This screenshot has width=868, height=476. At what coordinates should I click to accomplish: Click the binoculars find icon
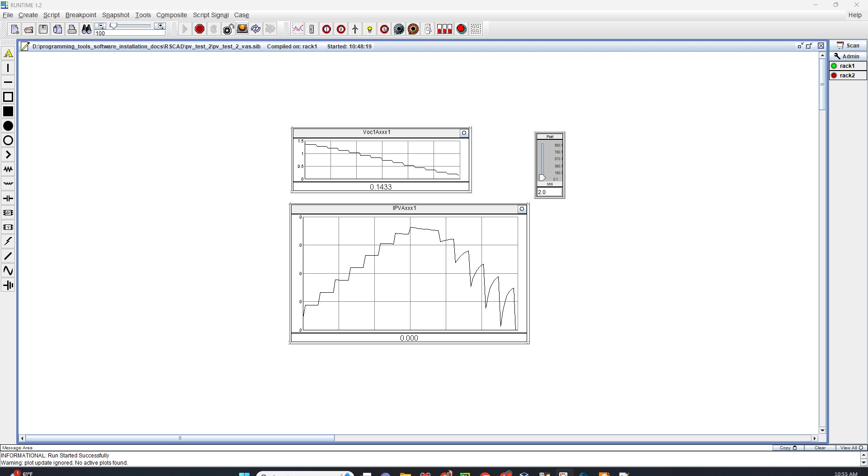pyautogui.click(x=86, y=29)
